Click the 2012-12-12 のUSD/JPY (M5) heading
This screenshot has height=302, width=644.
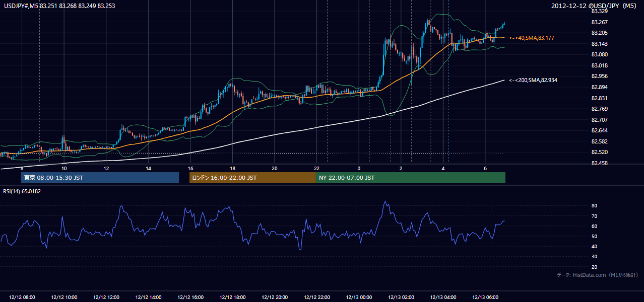tap(595, 6)
